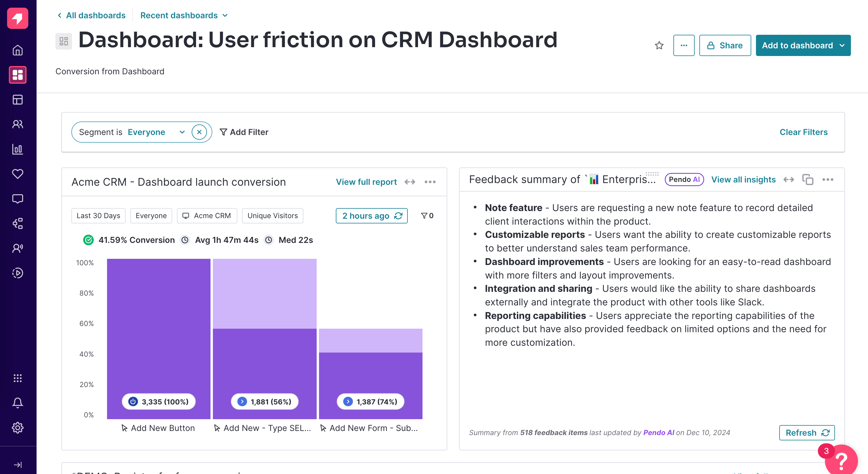Star this dashboard as a favorite
868x474 pixels.
(659, 45)
